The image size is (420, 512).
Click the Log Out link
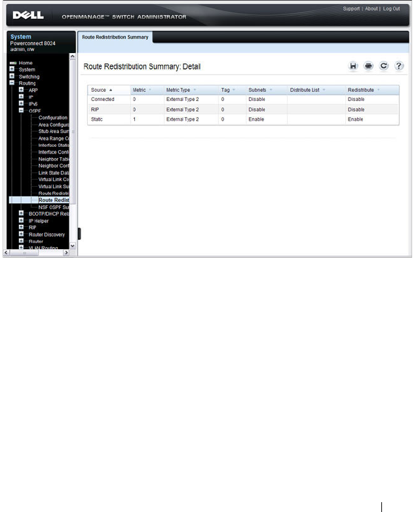pyautogui.click(x=391, y=9)
